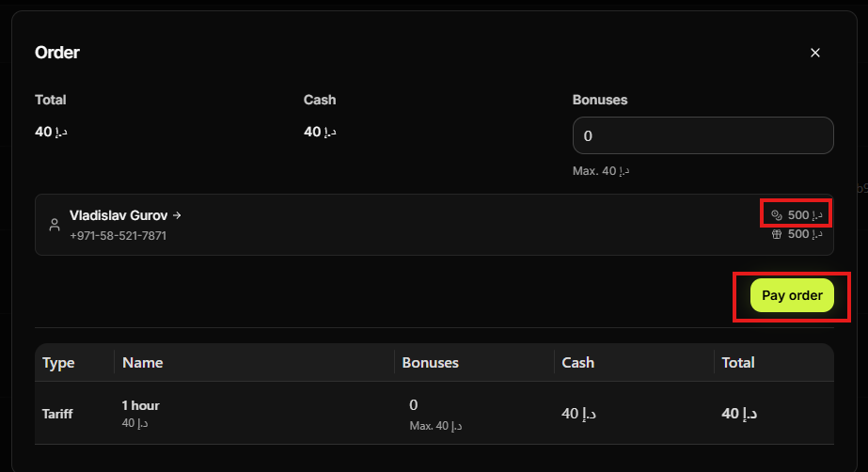Image resolution: width=868 pixels, height=472 pixels.
Task: Click the Order dialog title
Action: point(57,53)
